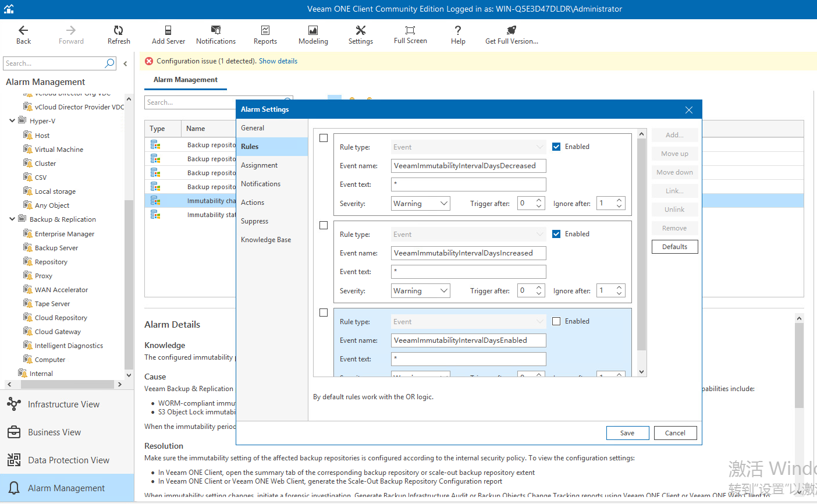This screenshot has width=817, height=504.
Task: Click the tree horizontal scrollbar
Action: (x=68, y=384)
